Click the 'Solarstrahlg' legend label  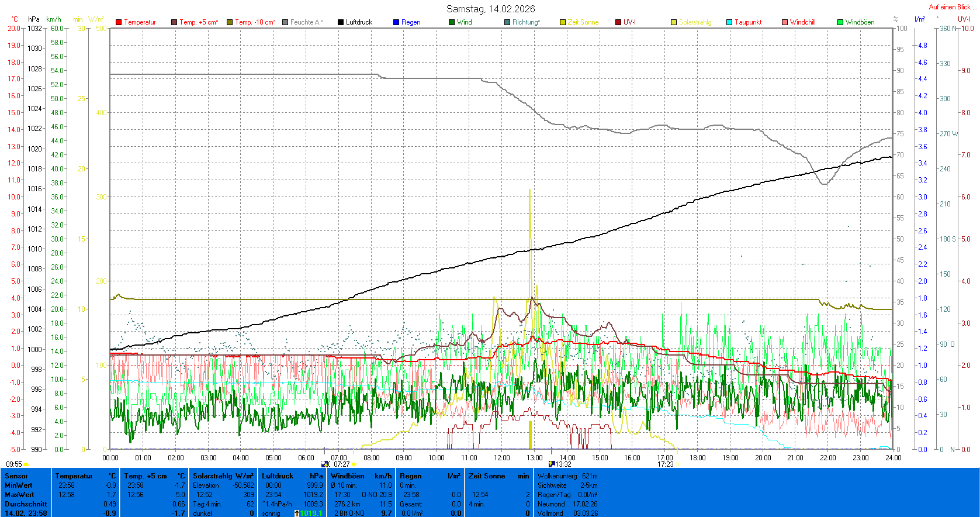695,22
